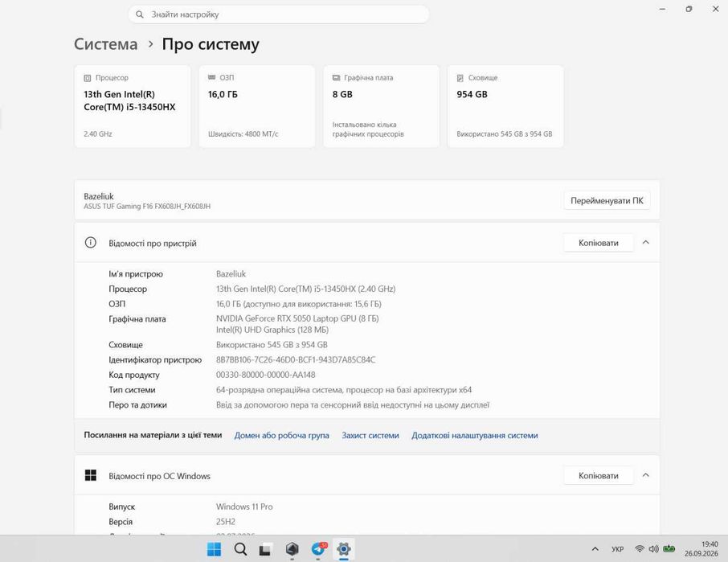Open Telegram from the taskbar
The height and width of the screenshot is (562, 728).
(x=319, y=549)
